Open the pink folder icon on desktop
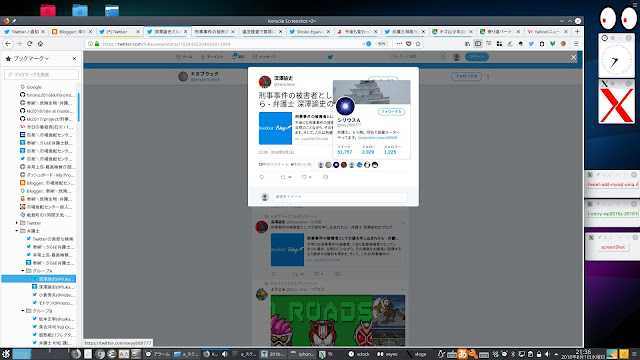Screen dimensions: 640x360 (x=48, y=10)
